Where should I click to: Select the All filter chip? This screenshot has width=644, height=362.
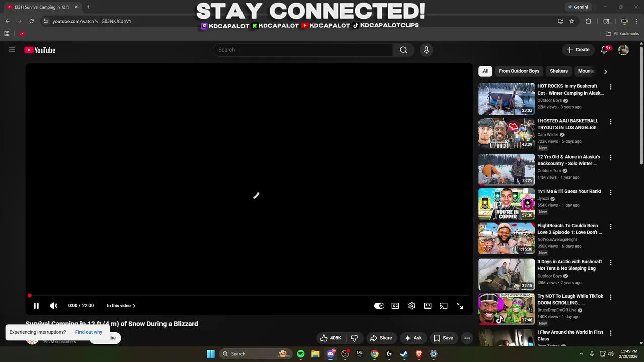485,71
